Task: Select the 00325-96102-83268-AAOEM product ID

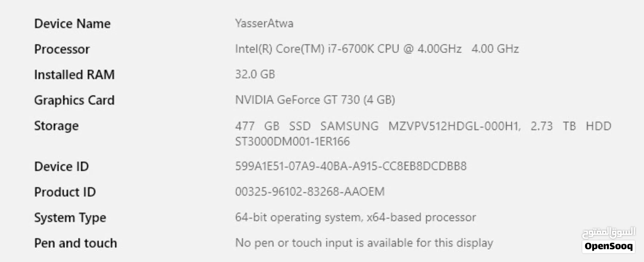Action: (x=310, y=192)
